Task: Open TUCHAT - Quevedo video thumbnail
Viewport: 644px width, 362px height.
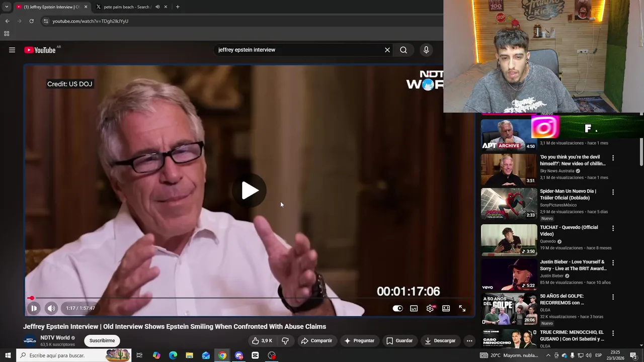Action: [x=509, y=240]
